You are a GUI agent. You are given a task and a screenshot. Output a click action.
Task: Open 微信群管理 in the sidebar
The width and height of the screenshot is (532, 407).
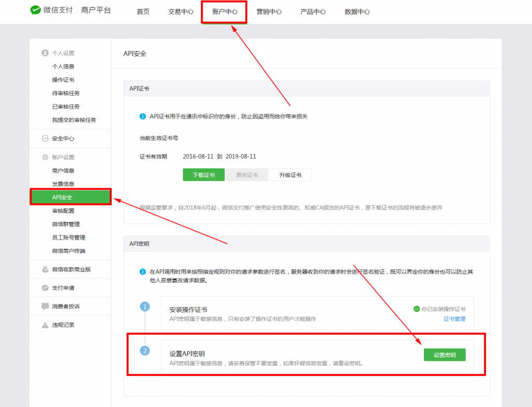66,224
